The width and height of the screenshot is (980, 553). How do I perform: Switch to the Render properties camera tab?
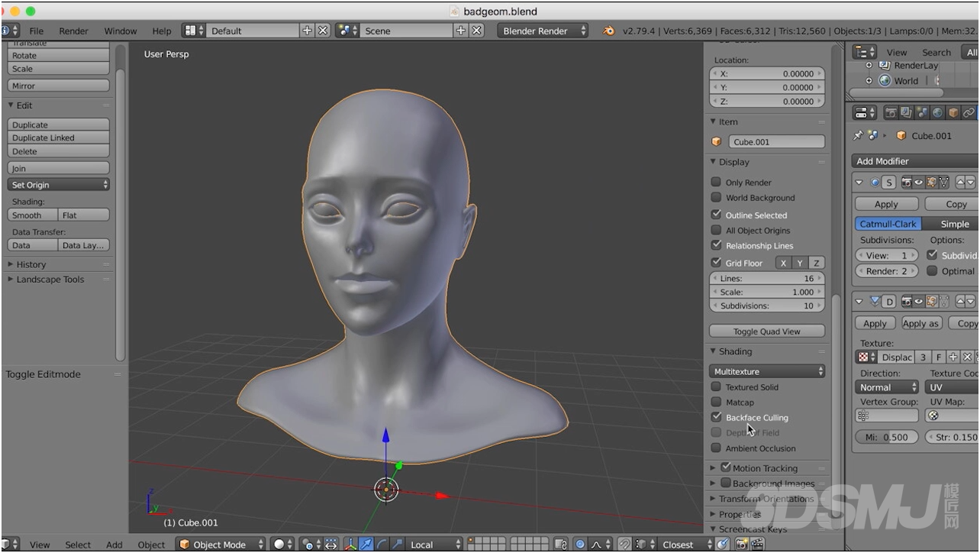pyautogui.click(x=891, y=113)
